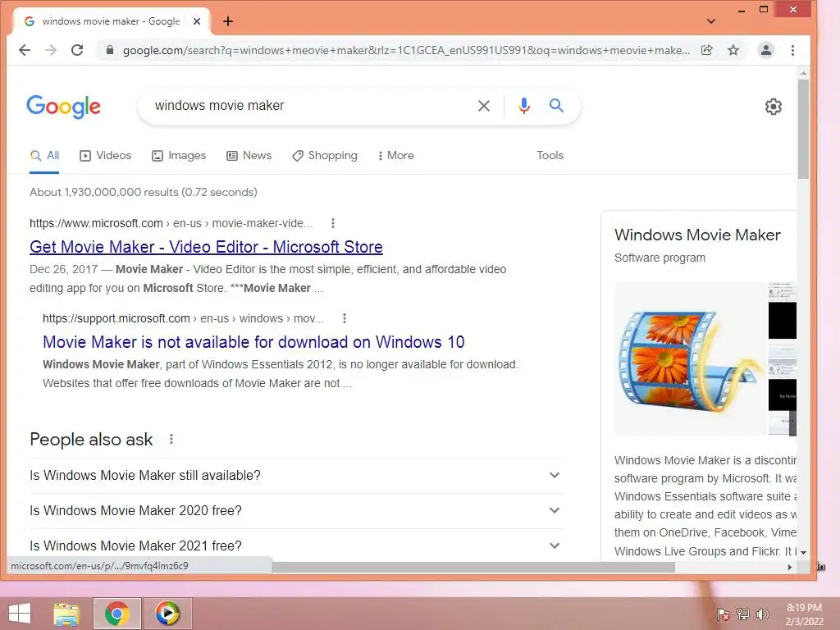
Task: Go back to the previous page
Action: [25, 50]
